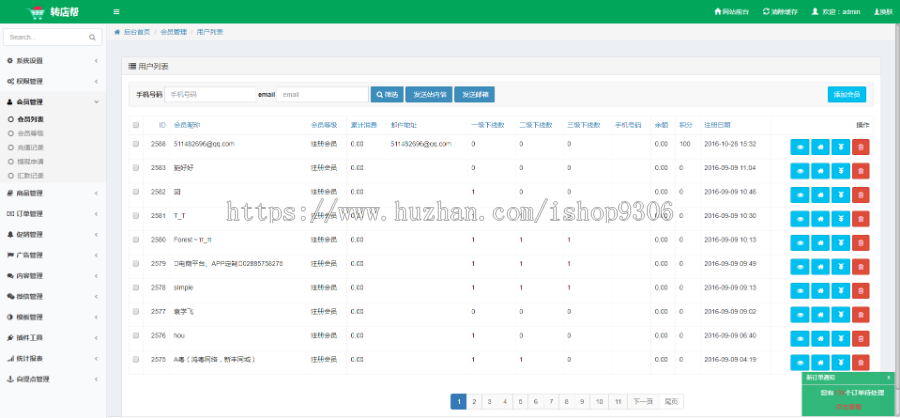Tick the select-all checkbox in table header
Image resolution: width=900 pixels, height=418 pixels.
[136, 125]
